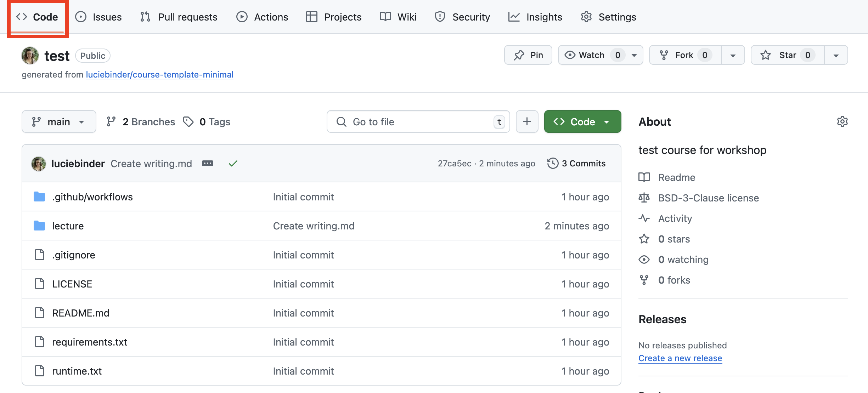Open the lecture folder
868x393 pixels.
click(68, 226)
